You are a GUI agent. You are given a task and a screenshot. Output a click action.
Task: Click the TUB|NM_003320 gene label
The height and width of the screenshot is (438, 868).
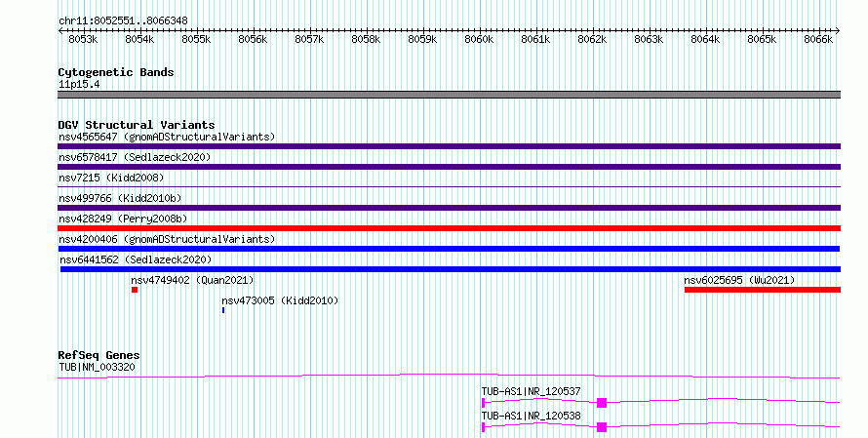pos(97,367)
